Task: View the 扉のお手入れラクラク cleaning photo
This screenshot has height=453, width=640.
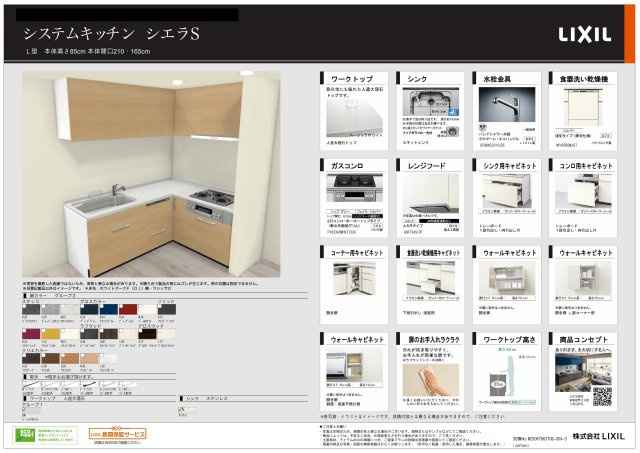Action: [x=431, y=380]
